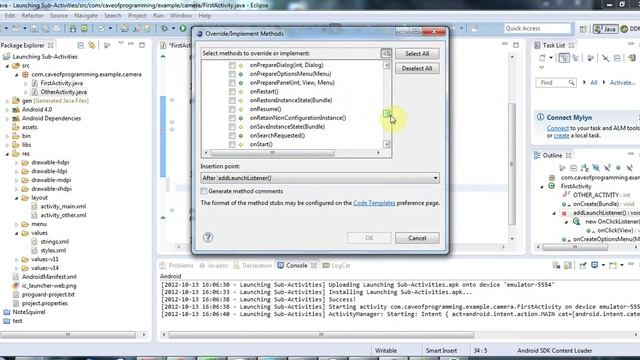Switch to the Problems tab

(x=177, y=265)
